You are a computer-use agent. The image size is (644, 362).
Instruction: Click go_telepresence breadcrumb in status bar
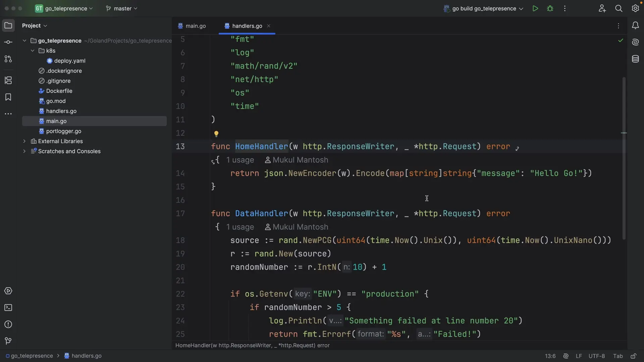[x=29, y=356]
